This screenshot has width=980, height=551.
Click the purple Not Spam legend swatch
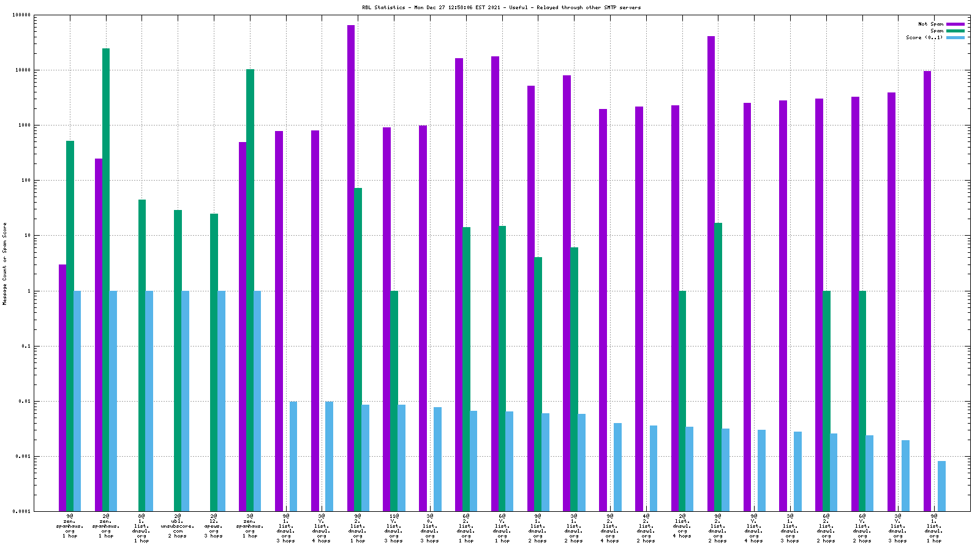pyautogui.click(x=955, y=24)
